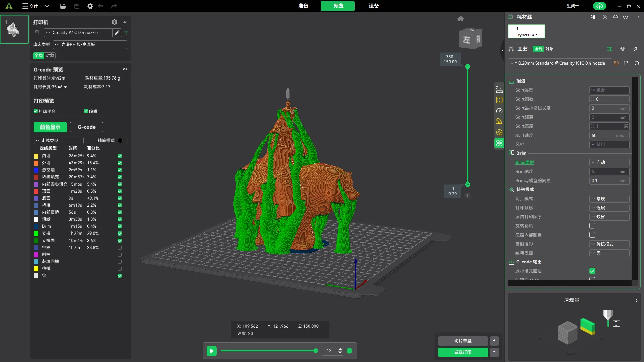Enable the 空驶 travel line visibility checkbox
644x362 pixels.
[120, 248]
